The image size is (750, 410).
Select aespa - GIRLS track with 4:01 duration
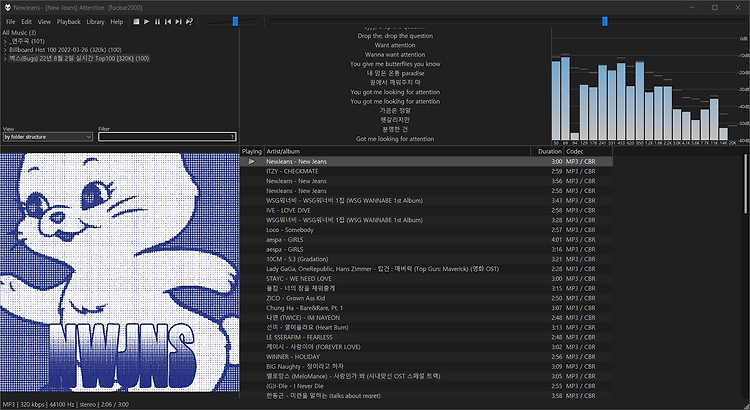pos(426,240)
